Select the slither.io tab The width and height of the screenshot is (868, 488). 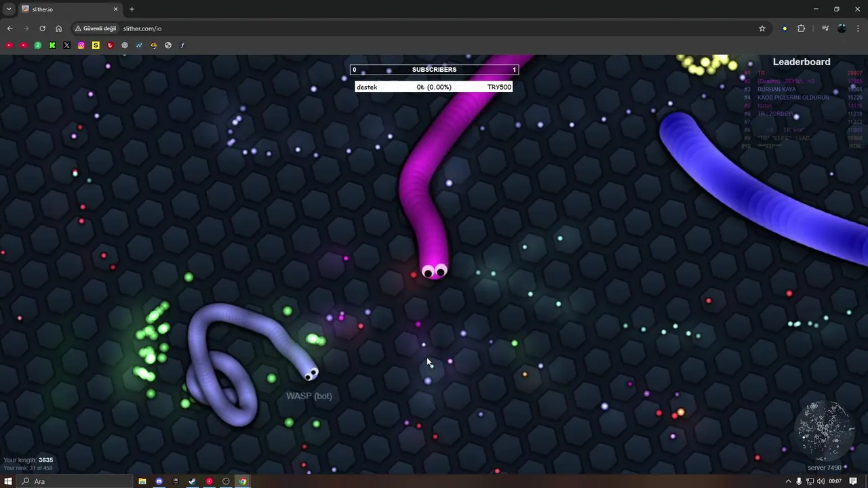pos(69,9)
